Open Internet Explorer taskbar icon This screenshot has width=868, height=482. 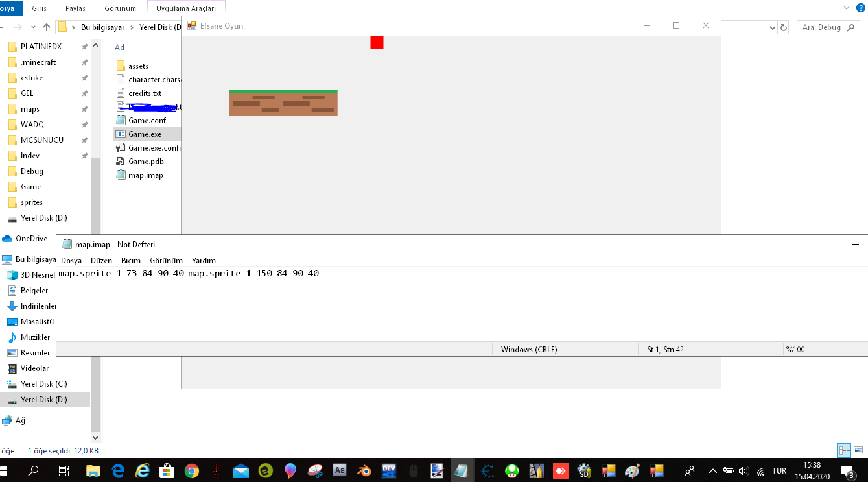coord(143,471)
